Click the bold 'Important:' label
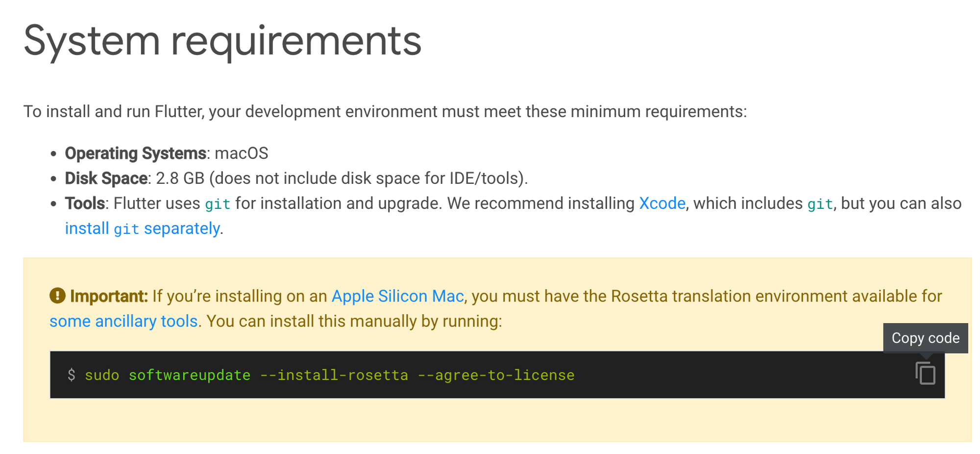This screenshot has width=980, height=454. tap(109, 296)
